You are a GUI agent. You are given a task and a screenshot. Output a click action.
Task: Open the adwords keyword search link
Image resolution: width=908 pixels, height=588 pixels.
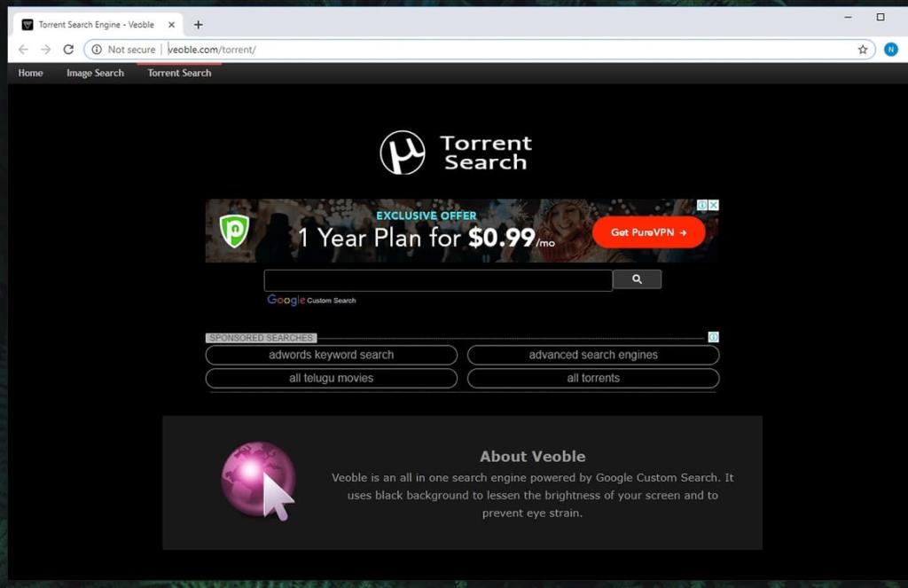pos(331,355)
